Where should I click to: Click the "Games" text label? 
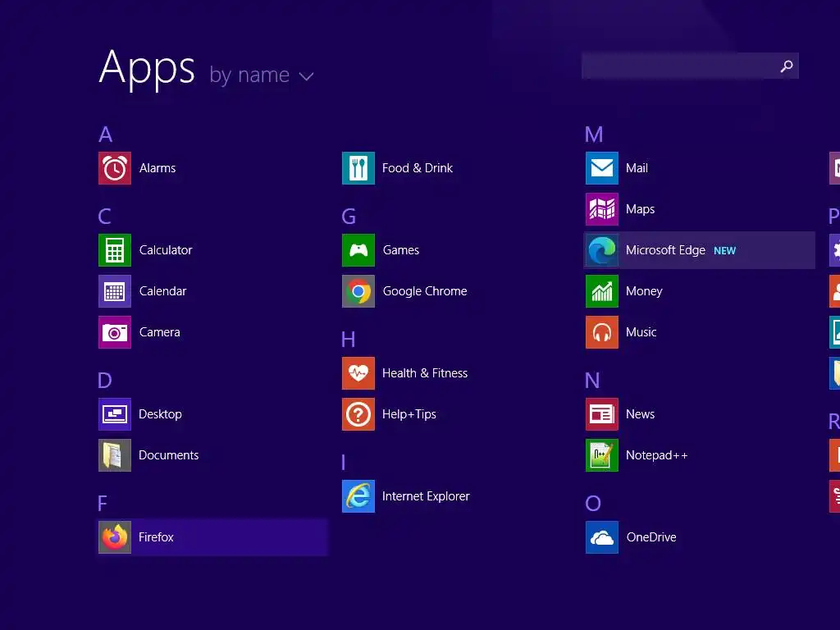401,250
